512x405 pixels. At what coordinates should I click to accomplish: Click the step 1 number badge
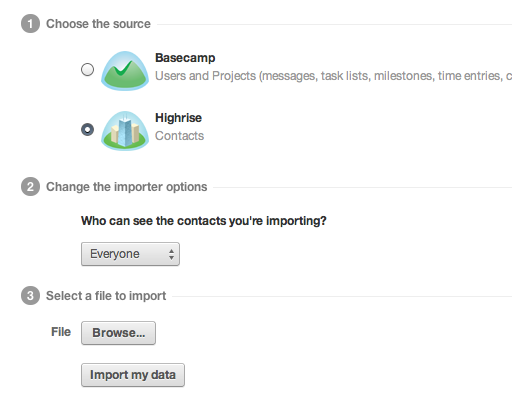(30, 24)
